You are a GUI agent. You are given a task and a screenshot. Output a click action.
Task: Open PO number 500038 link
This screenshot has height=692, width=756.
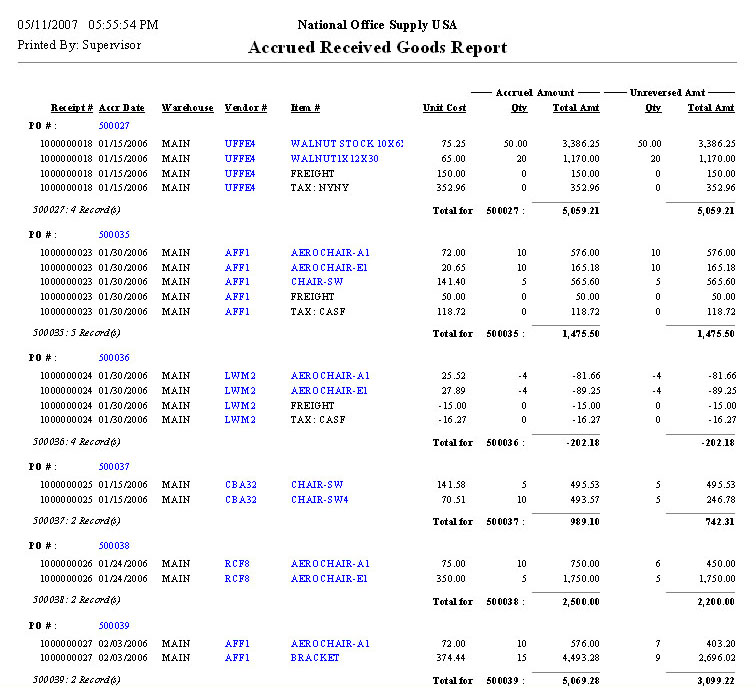point(114,546)
